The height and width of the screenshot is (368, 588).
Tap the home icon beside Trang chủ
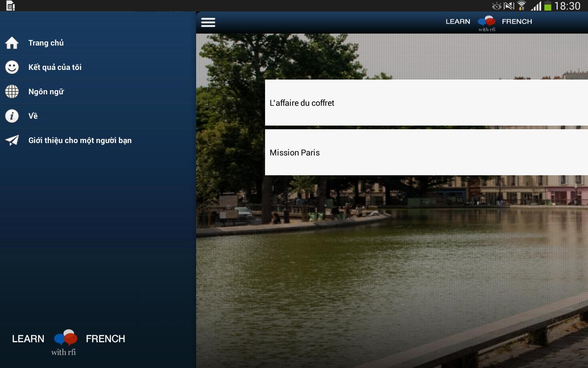(12, 43)
